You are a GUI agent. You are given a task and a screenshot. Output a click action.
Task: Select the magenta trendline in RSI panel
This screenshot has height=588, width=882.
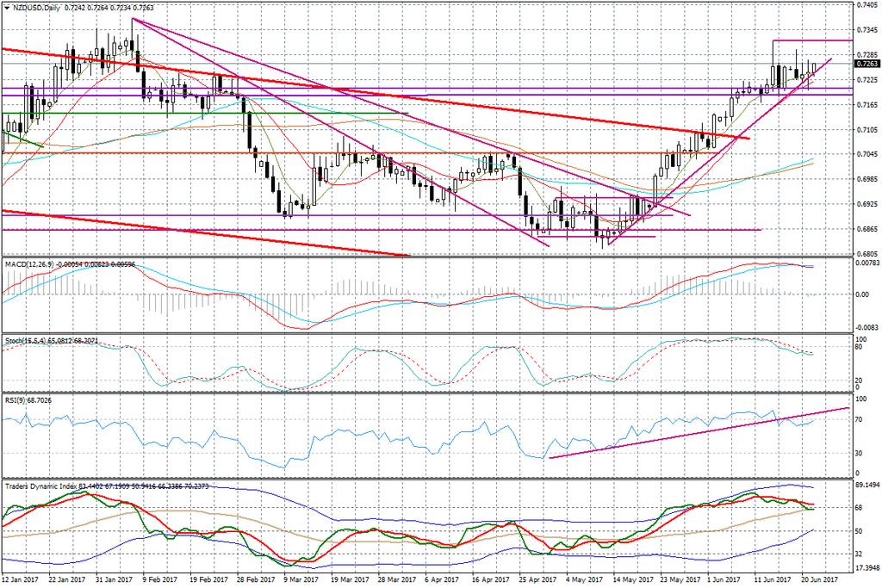699,433
